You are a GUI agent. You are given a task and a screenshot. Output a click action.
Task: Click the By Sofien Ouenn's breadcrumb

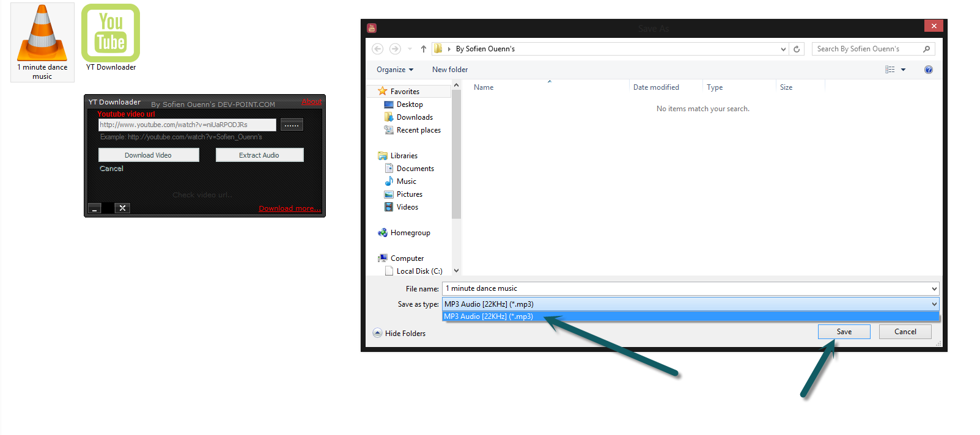(x=485, y=49)
